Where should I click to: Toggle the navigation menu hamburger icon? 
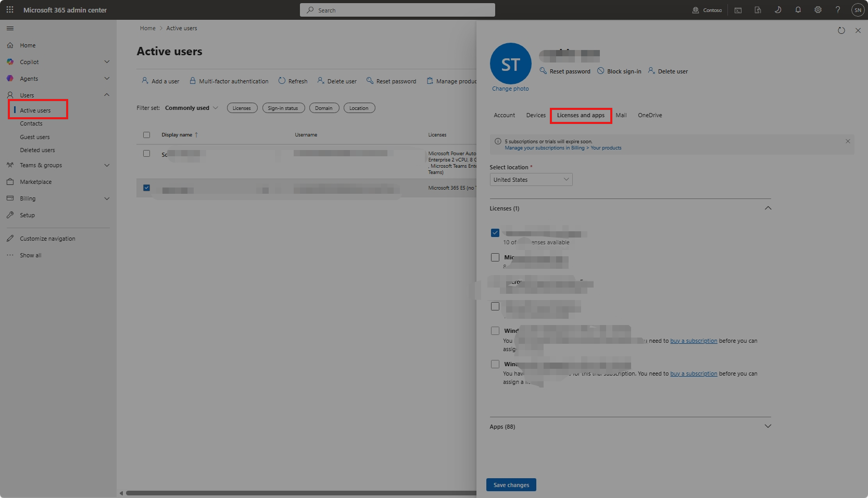[x=10, y=28]
